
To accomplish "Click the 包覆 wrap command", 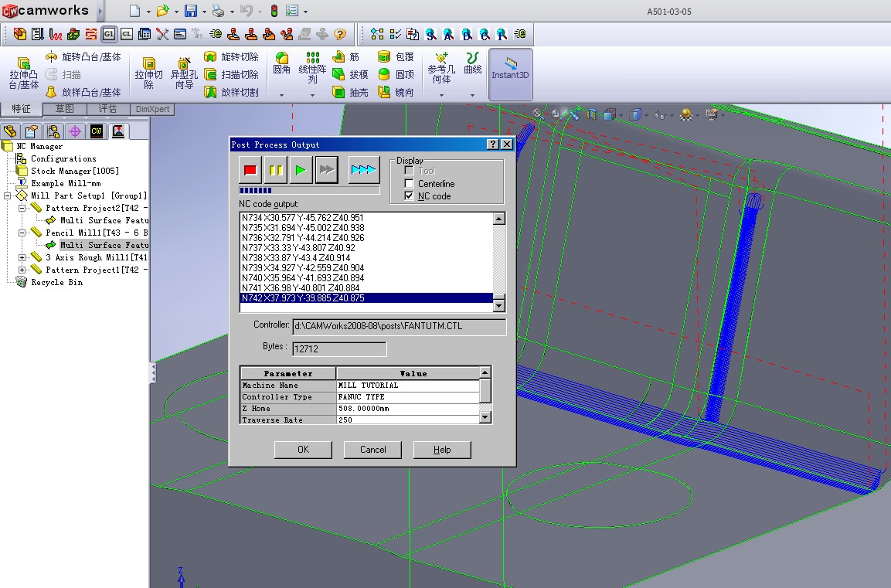I will coord(396,57).
